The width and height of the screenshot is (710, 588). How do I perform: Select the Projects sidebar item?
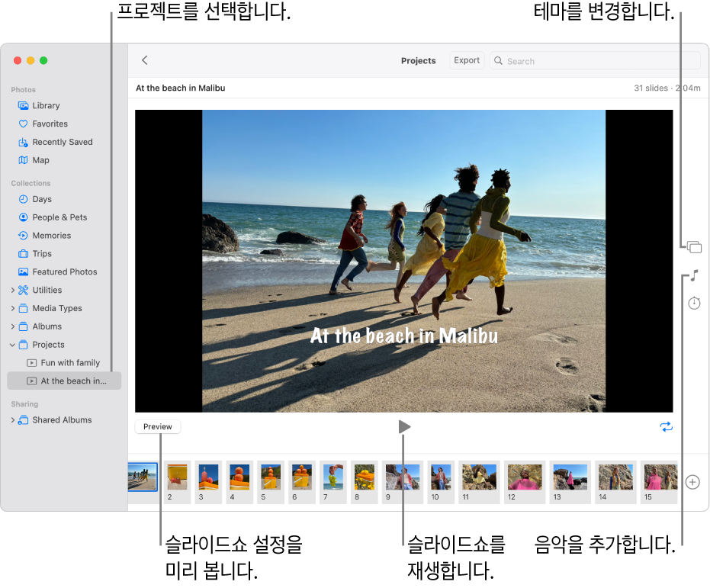coord(49,345)
